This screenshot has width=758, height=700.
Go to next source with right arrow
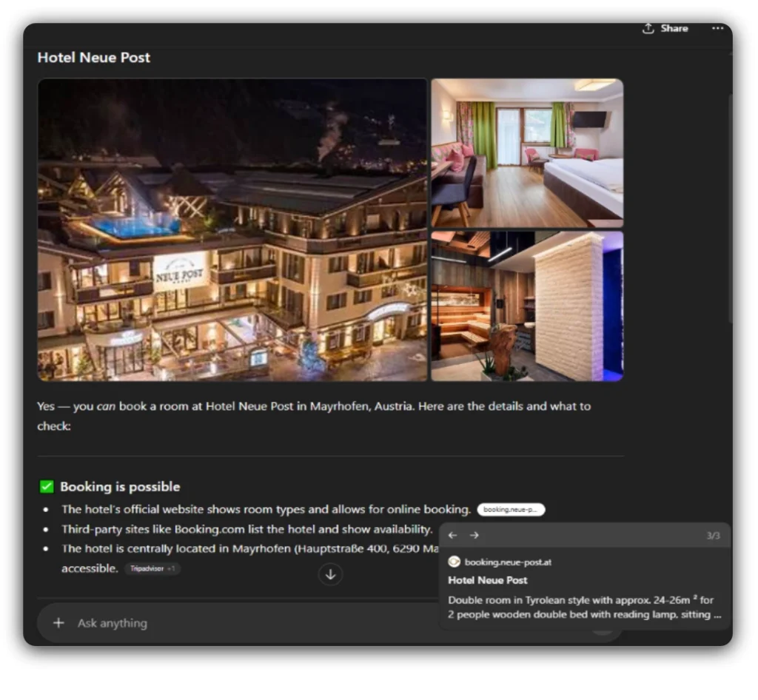[x=474, y=535]
